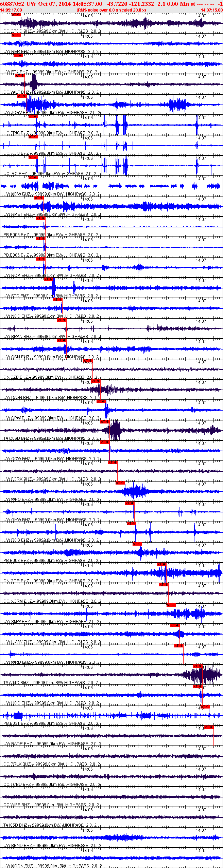
Task: Select the red pick marker on UW RADR trace
Action: tap(209, 727)
